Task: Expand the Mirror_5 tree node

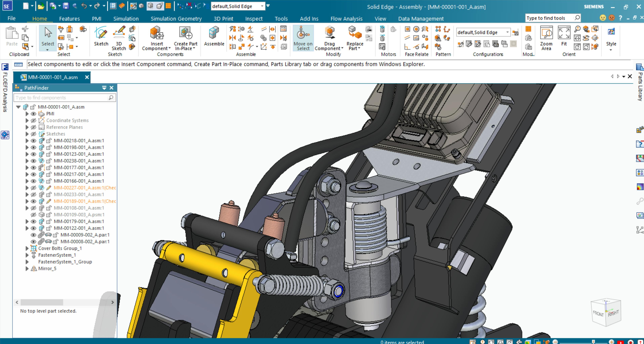Action: coord(27,268)
